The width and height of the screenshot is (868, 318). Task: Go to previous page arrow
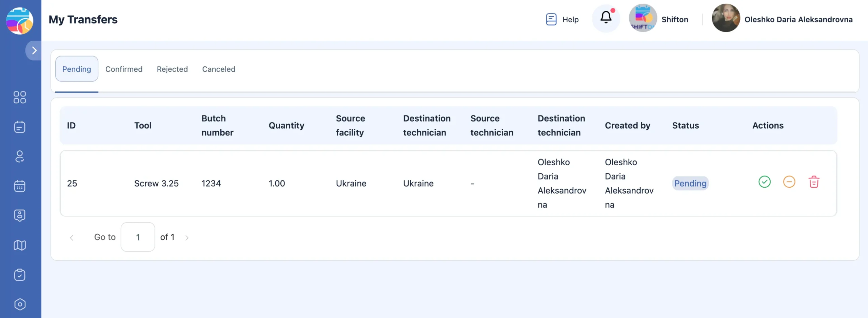pyautogui.click(x=72, y=238)
